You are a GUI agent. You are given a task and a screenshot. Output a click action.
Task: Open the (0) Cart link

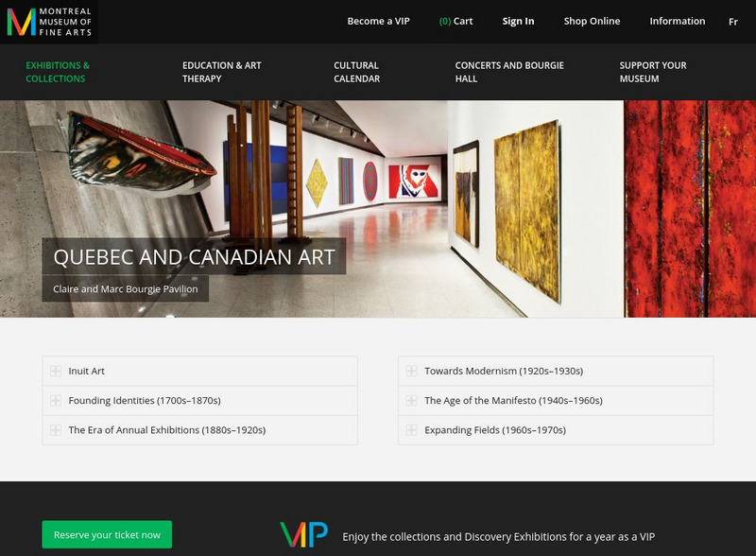(455, 21)
